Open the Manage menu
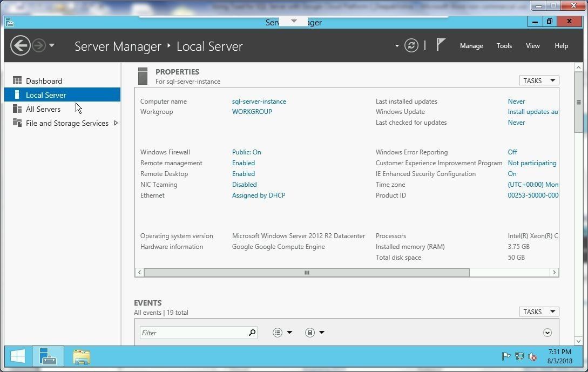588x372 pixels. pyautogui.click(x=471, y=46)
